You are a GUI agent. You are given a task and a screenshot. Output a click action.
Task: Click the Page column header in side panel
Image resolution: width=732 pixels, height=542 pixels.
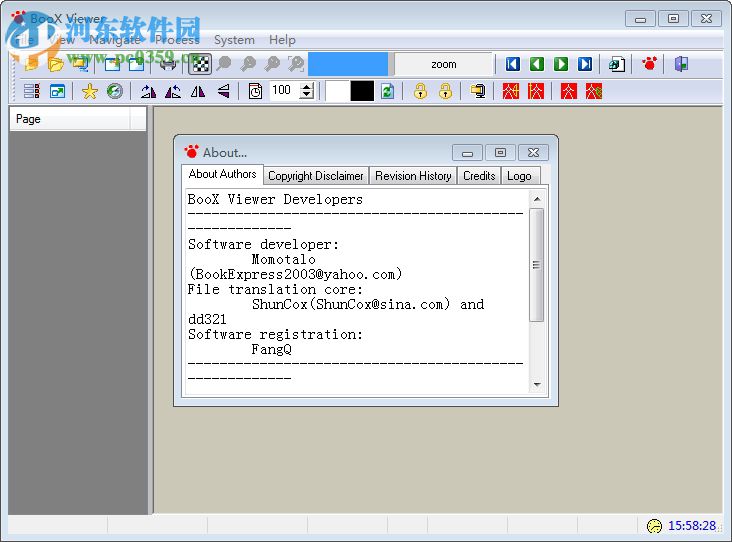tap(70, 119)
